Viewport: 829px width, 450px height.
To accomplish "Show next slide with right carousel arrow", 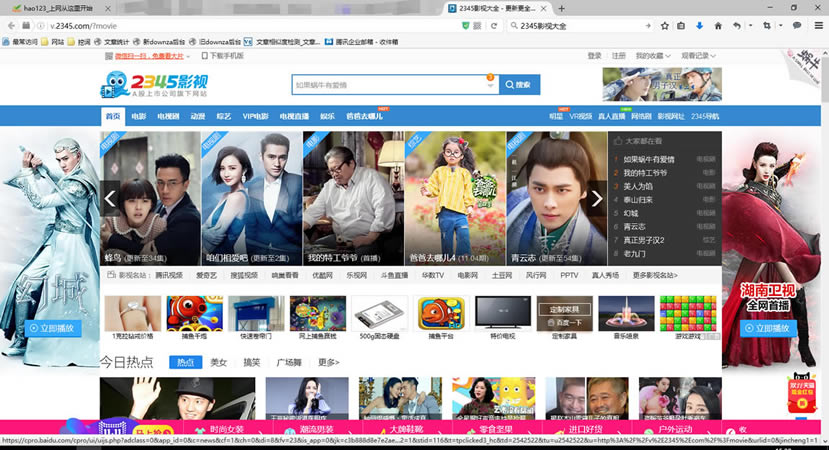I will point(597,198).
